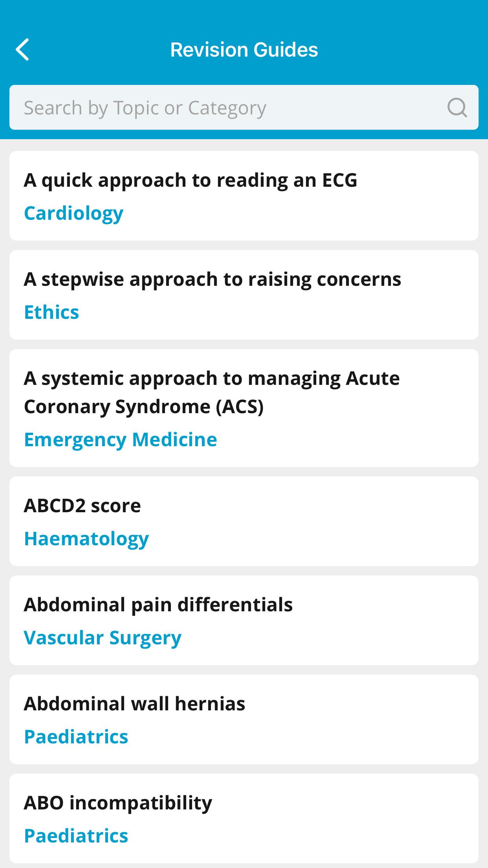Focus the Search by Topic or Category field
488x868 pixels.
[244, 107]
